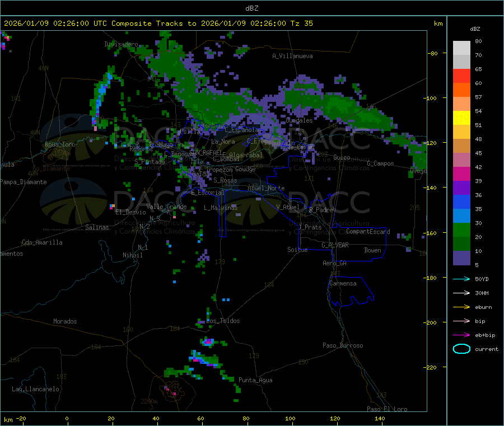The width and height of the screenshot is (504, 426).
Task: Click the 'Paso_El_Loro' map label
Action: [387, 409]
